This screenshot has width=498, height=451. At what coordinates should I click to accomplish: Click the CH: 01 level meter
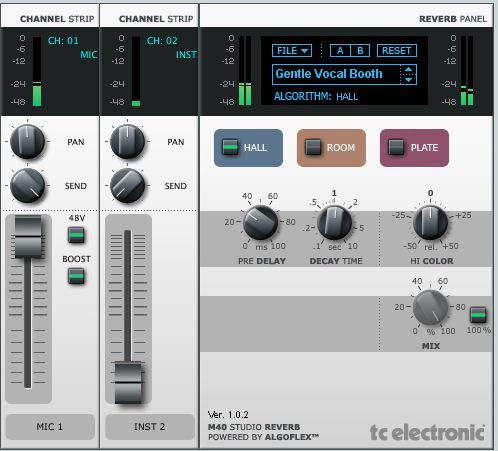[x=37, y=71]
